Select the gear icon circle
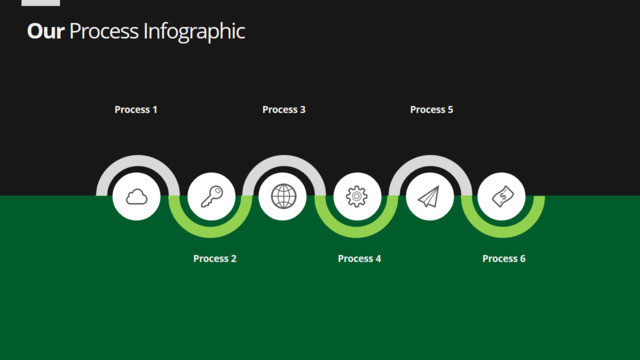 click(357, 196)
